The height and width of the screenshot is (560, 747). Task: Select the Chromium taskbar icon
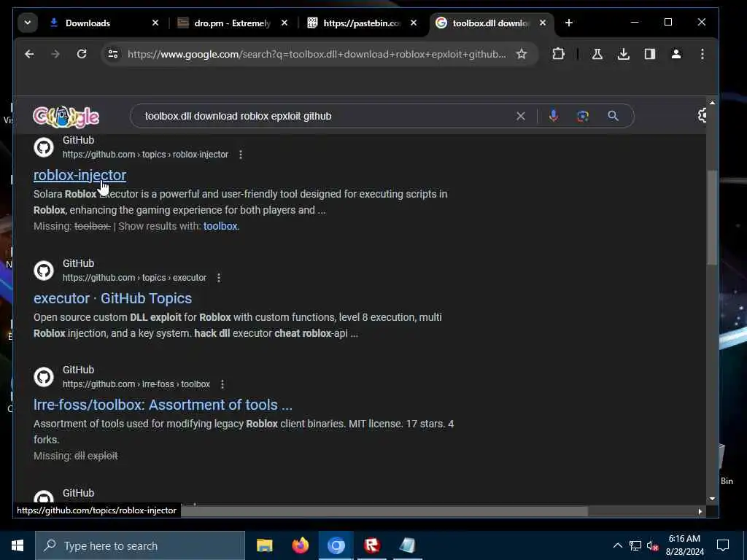[336, 545]
